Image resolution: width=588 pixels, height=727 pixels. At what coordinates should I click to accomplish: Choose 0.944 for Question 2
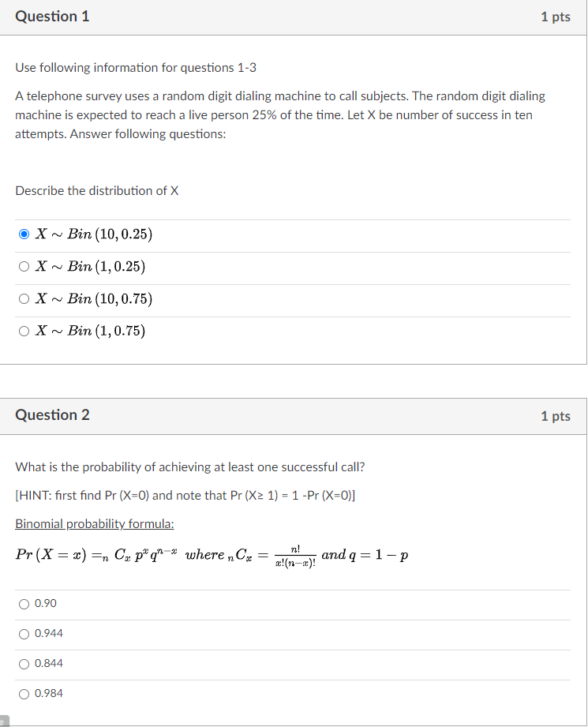pos(24,634)
